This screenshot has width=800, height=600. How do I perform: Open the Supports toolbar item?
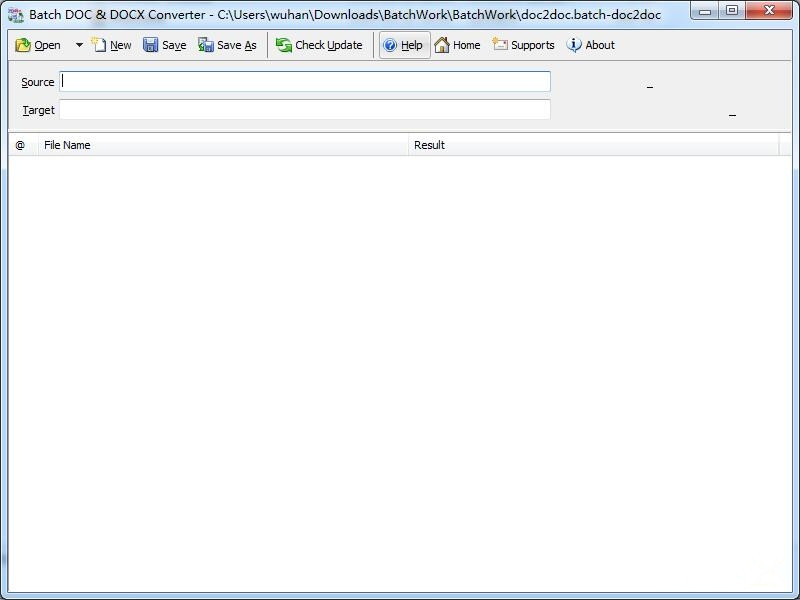523,45
